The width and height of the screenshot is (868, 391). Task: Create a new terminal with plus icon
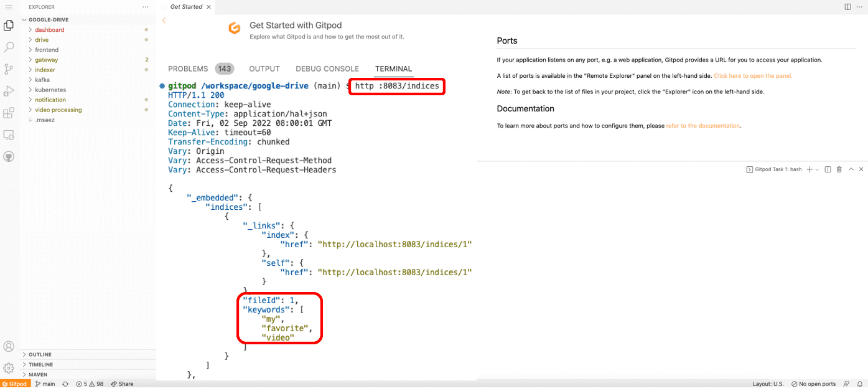click(x=810, y=169)
